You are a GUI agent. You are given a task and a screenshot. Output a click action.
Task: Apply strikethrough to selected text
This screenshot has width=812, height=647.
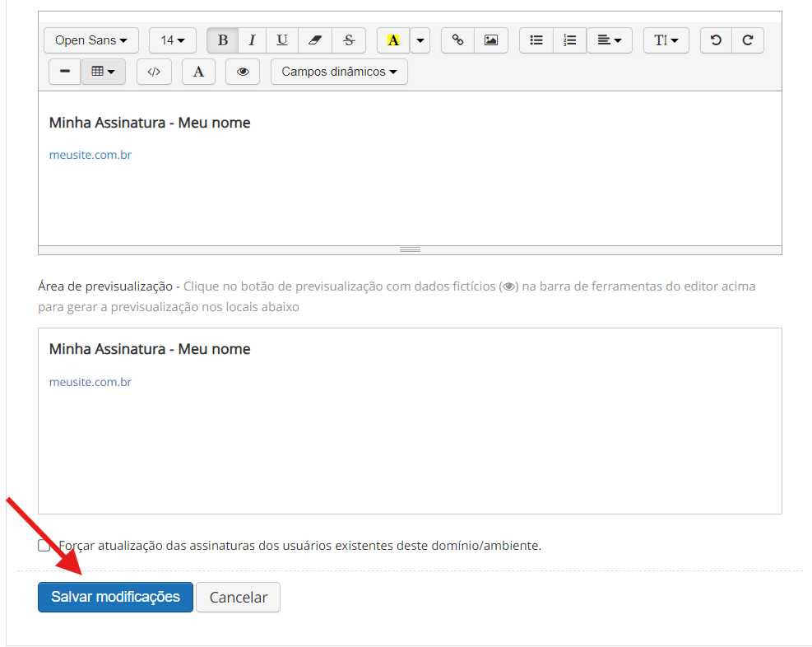[349, 40]
